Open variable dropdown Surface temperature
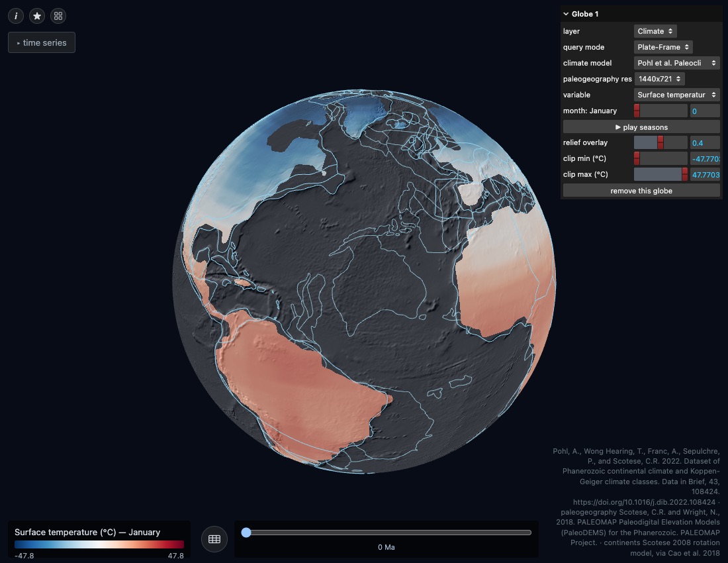The height and width of the screenshot is (563, 728). 676,95
